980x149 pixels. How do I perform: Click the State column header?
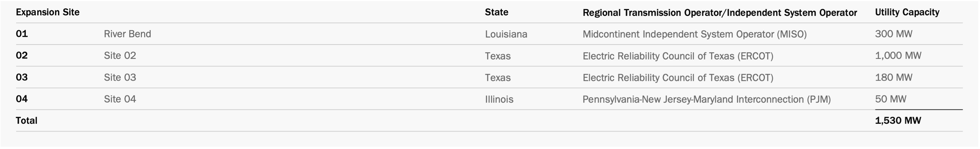[497, 12]
